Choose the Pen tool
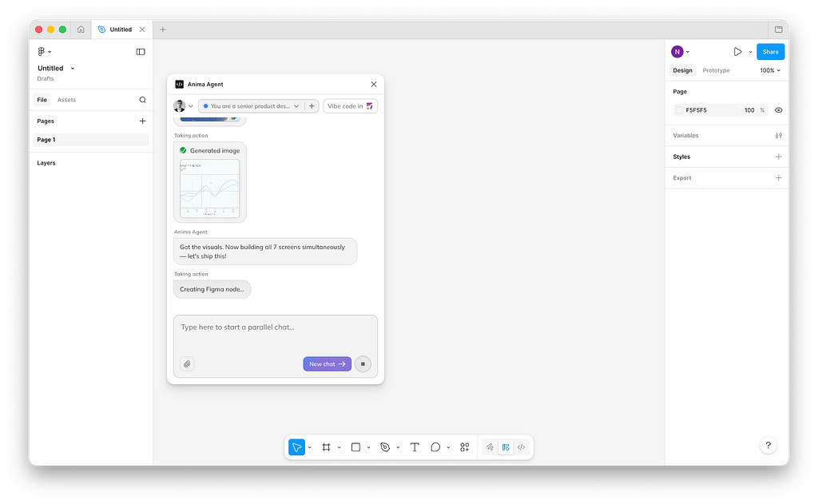Image resolution: width=818 pixels, height=504 pixels. coord(385,447)
